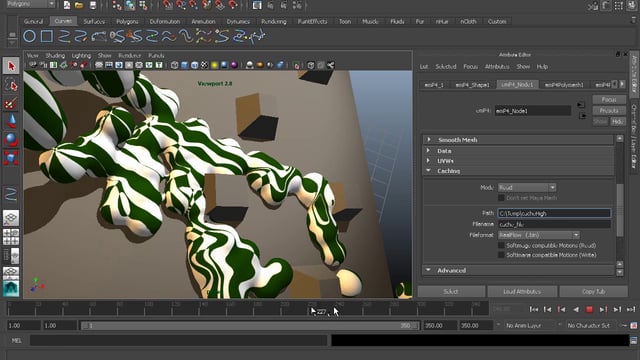640x360 pixels.
Task: Choose the Scale tool red cube icon
Action: pos(11,158)
